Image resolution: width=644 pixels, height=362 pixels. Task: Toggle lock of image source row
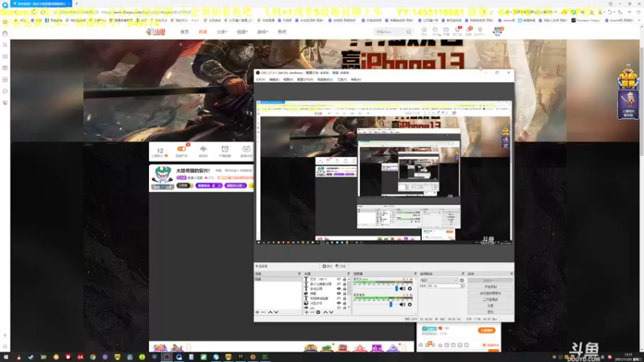pos(345,303)
